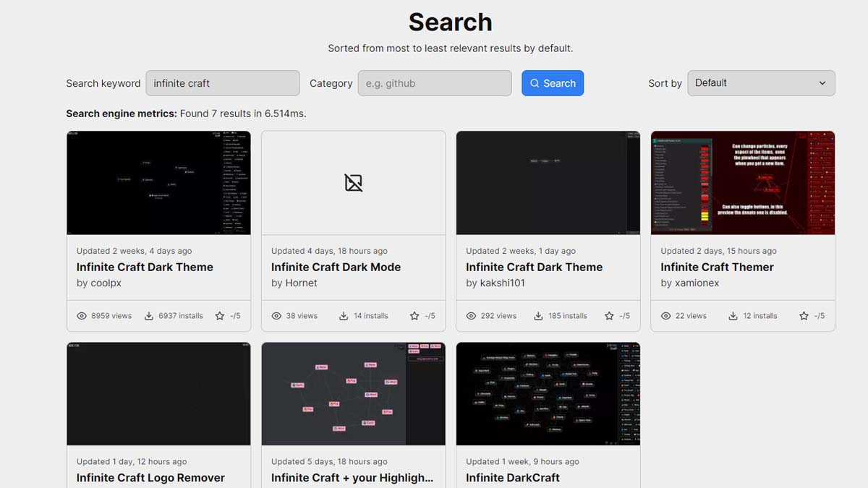Click the broken image icon on Dark Mode card
Image resolution: width=868 pixels, height=488 pixels.
point(353,183)
